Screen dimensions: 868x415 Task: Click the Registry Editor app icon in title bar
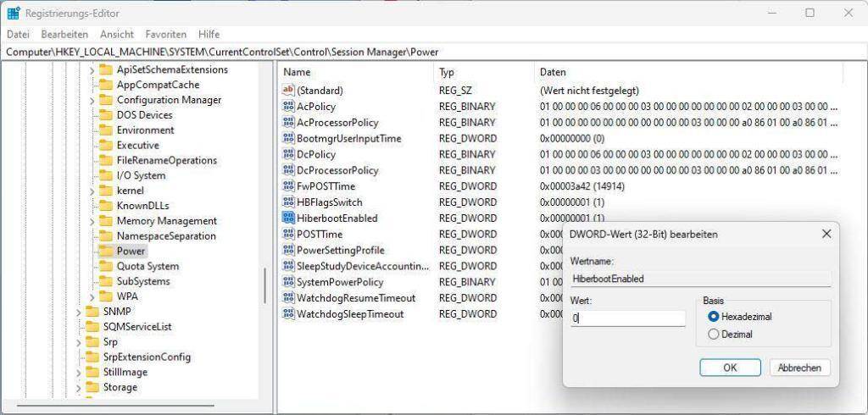[14, 13]
